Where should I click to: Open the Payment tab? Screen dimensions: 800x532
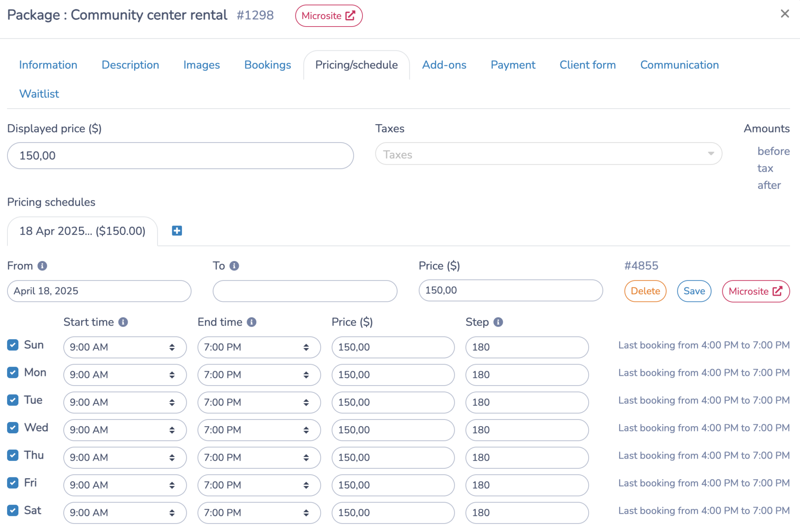(513, 65)
